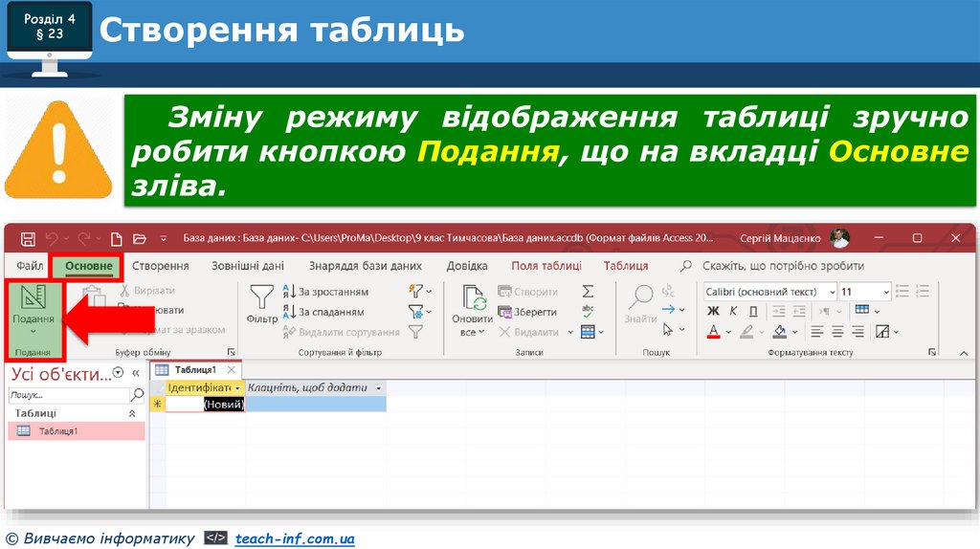Click the Tell me search field

tap(783, 266)
